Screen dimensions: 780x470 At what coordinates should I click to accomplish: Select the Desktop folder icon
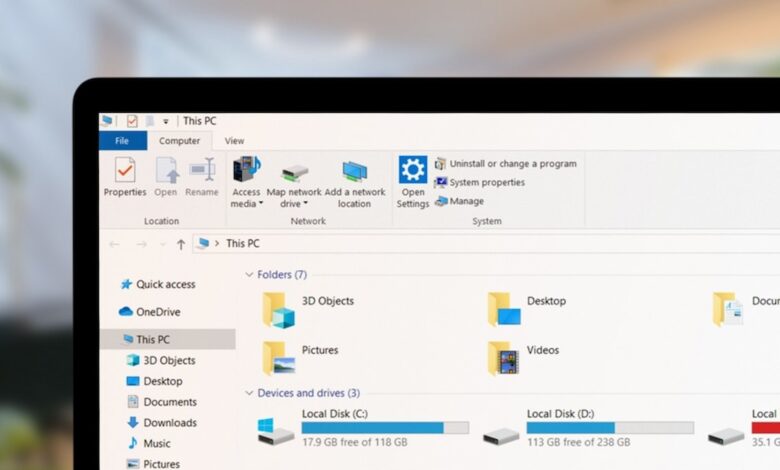504,309
